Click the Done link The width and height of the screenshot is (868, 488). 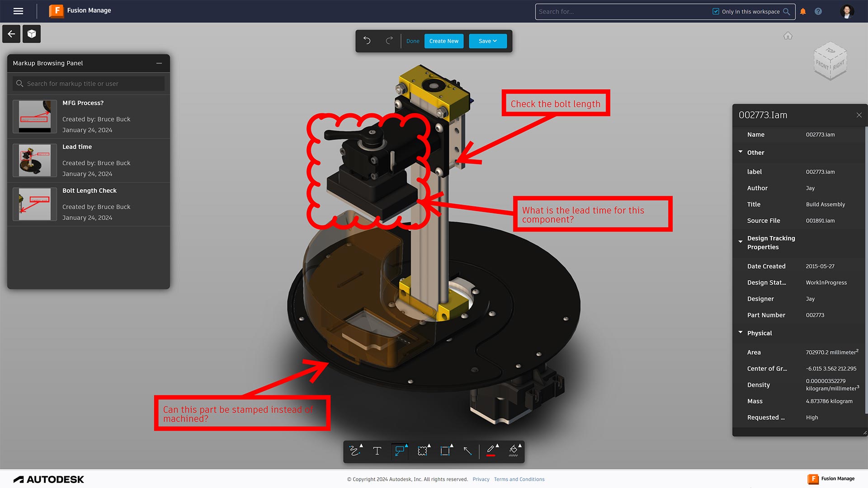[412, 41]
